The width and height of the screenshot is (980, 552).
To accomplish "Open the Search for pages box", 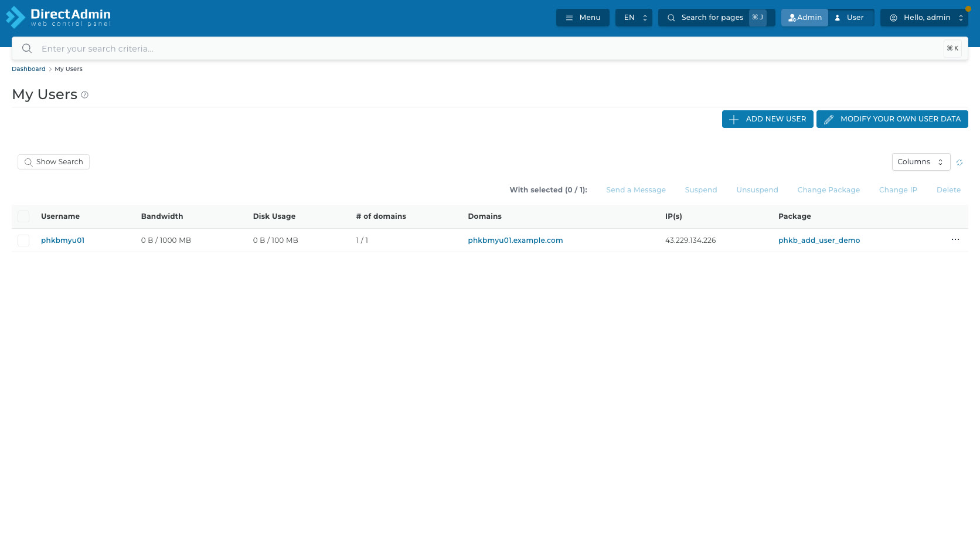I will 716,18.
